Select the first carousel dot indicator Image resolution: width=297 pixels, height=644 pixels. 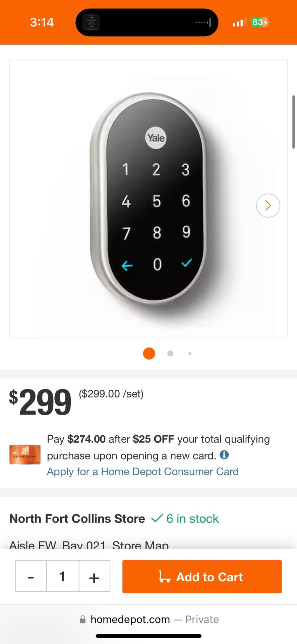149,353
